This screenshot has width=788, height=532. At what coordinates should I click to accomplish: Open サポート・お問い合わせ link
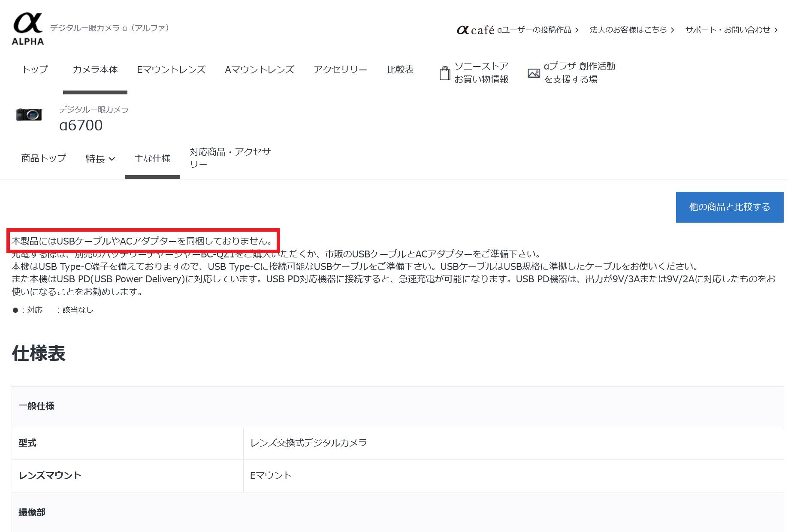(731, 30)
